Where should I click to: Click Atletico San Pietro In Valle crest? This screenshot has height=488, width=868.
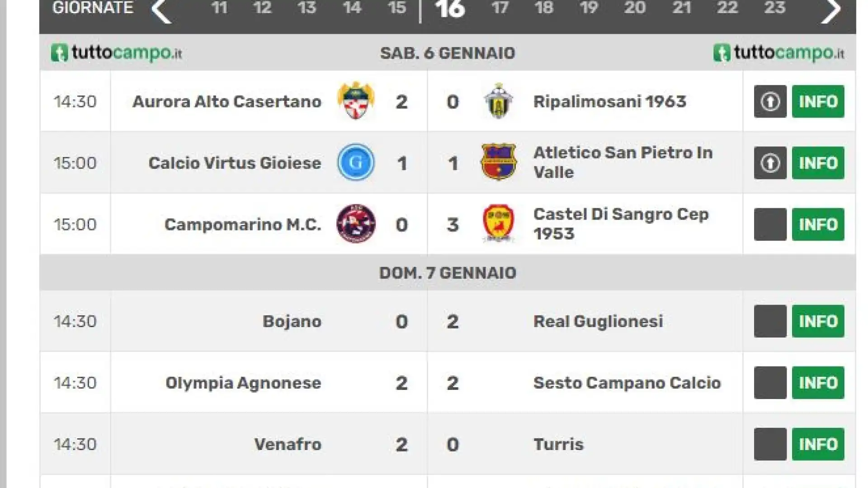[498, 162]
